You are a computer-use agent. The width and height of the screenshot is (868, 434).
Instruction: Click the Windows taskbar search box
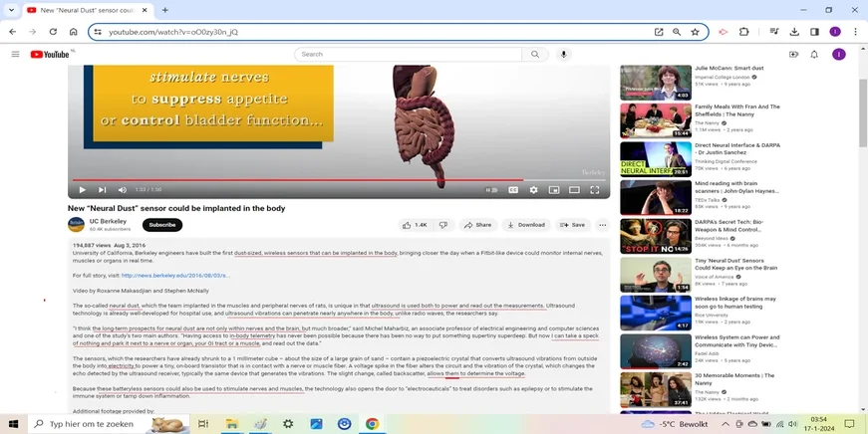pyautogui.click(x=108, y=424)
